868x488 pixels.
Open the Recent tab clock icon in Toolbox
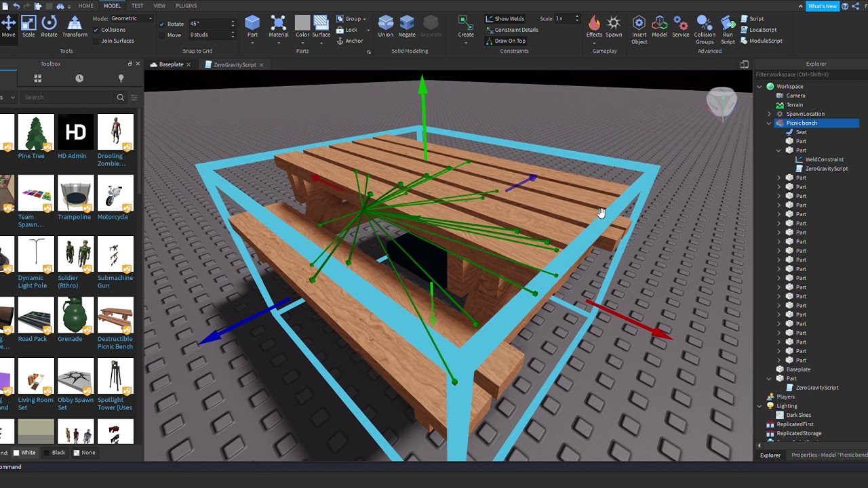point(79,79)
